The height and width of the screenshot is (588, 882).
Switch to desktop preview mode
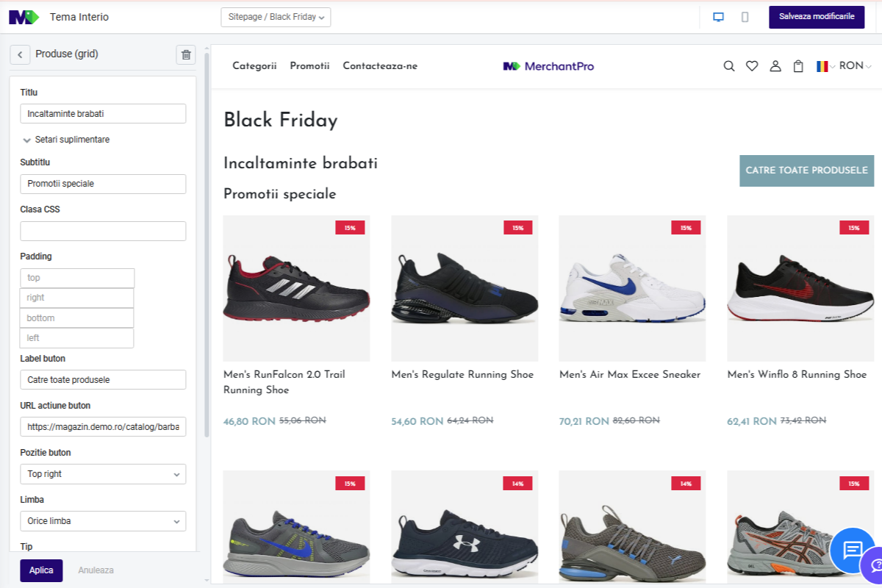[x=718, y=17]
